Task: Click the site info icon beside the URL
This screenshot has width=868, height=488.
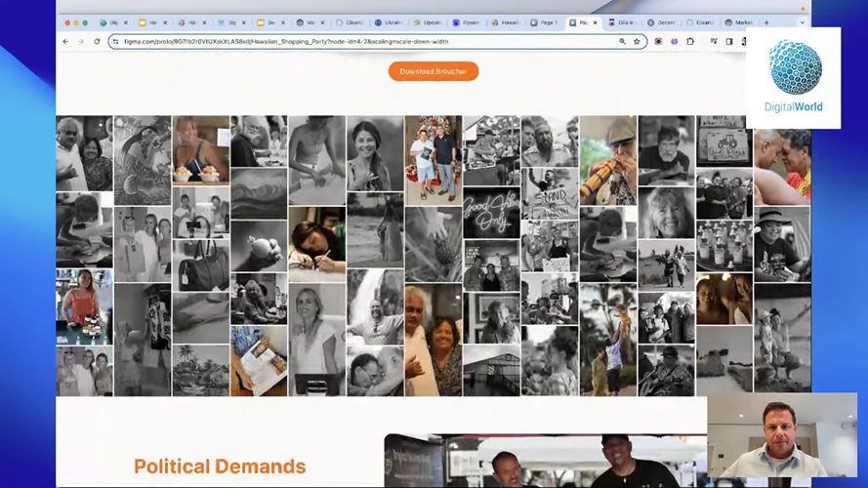Action: click(x=115, y=42)
